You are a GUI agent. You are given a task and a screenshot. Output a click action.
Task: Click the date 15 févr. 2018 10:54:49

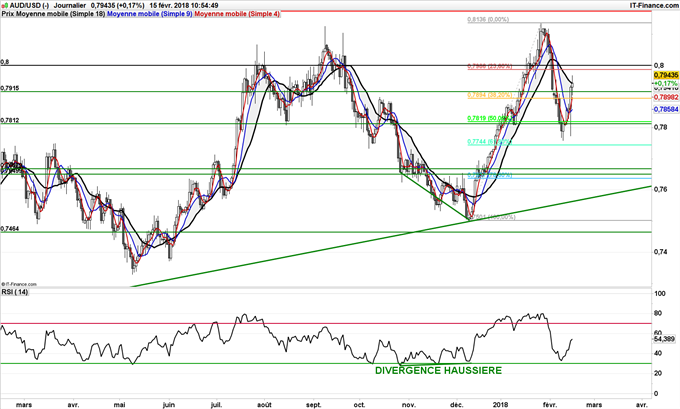pos(184,6)
